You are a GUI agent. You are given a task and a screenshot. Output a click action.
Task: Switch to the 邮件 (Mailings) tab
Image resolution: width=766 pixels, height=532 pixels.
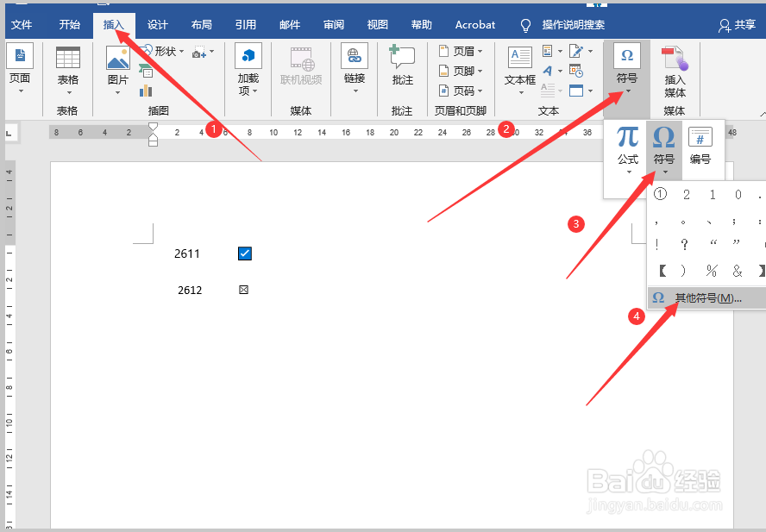[x=290, y=25]
